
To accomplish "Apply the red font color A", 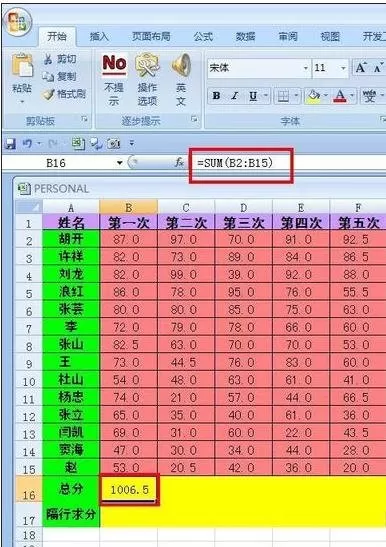I will [x=340, y=96].
